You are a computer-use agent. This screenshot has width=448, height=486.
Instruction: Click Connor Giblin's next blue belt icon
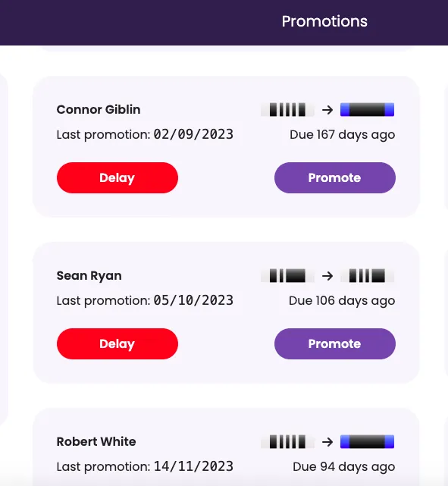point(367,110)
